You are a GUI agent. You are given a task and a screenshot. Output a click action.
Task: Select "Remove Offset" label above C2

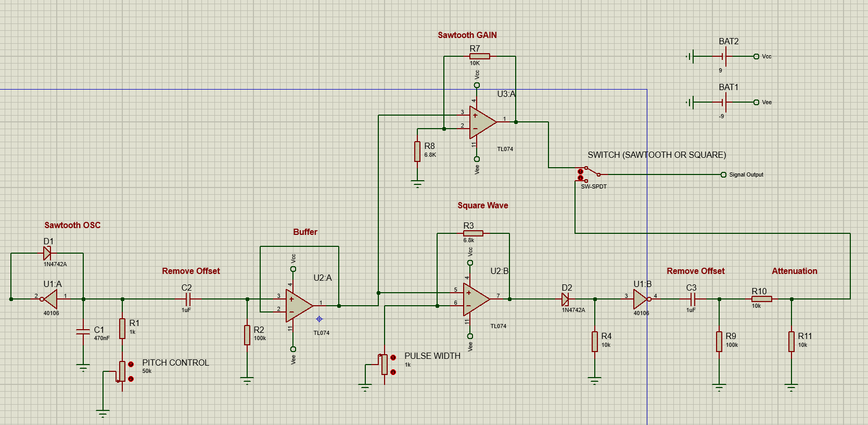pyautogui.click(x=191, y=271)
